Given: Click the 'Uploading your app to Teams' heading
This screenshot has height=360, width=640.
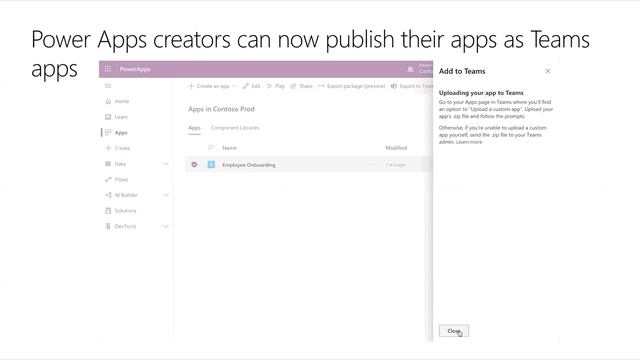Looking at the screenshot, I should pos(481,93).
